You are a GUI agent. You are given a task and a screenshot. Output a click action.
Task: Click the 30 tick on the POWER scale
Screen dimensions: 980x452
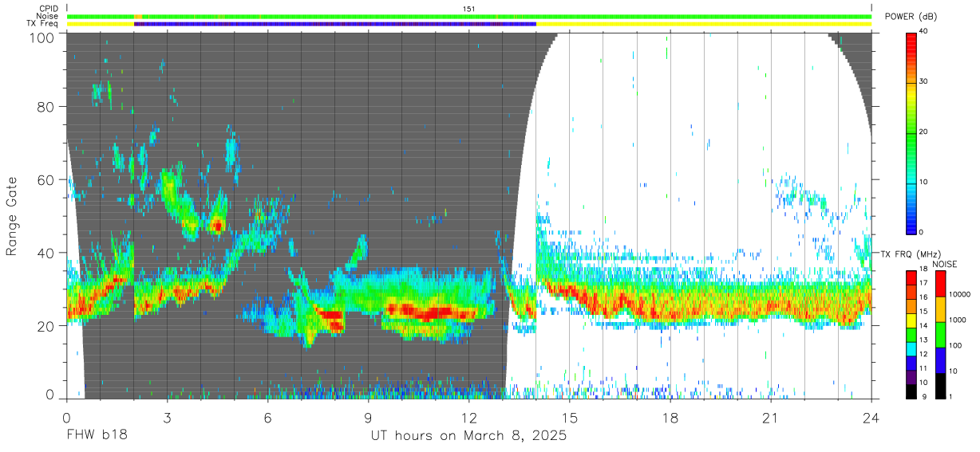[x=925, y=82]
